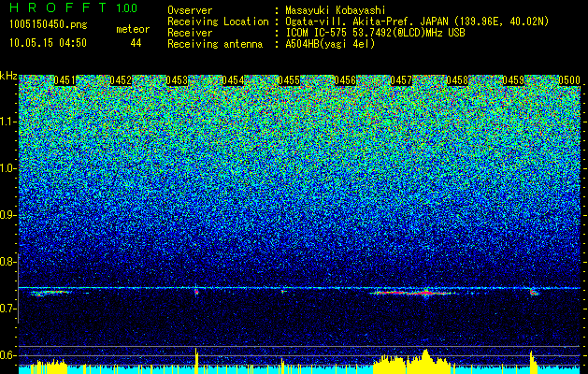Click the yellow power spike below 0453
This screenshot has width=588, height=374.
tap(196, 361)
